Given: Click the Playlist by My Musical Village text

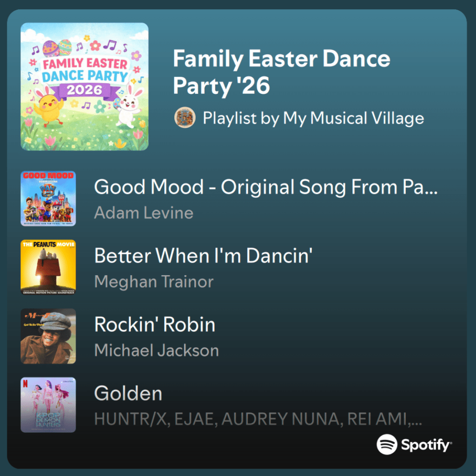Looking at the screenshot, I should click(x=314, y=118).
